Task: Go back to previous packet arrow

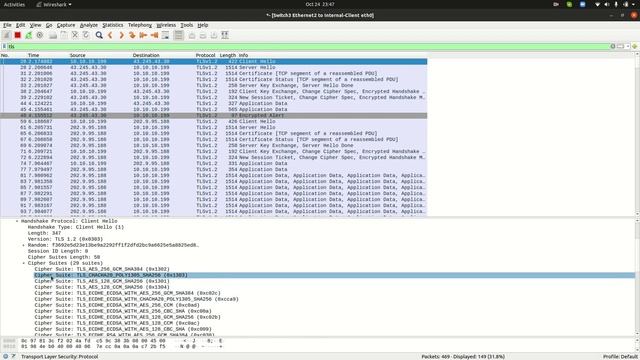Action: [x=110, y=36]
